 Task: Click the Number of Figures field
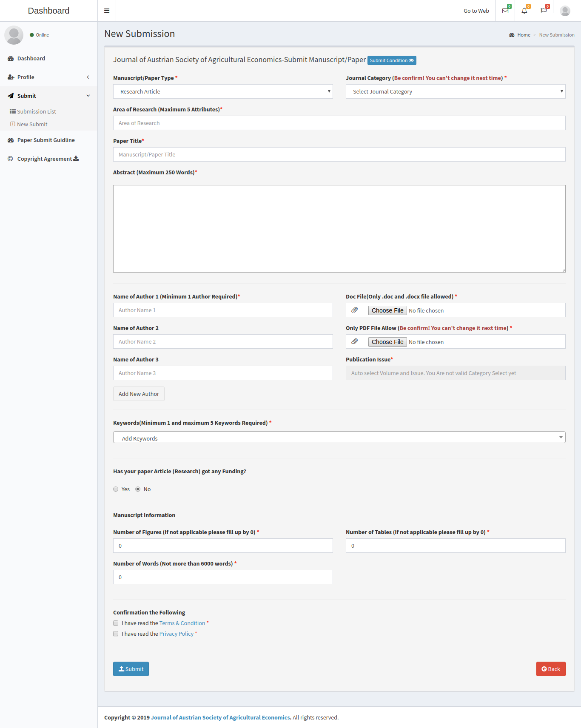[223, 546]
